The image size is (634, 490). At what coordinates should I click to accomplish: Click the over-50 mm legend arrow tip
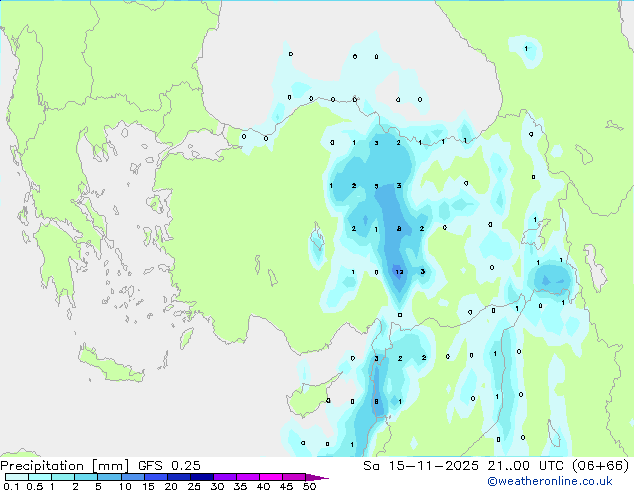[x=317, y=477]
